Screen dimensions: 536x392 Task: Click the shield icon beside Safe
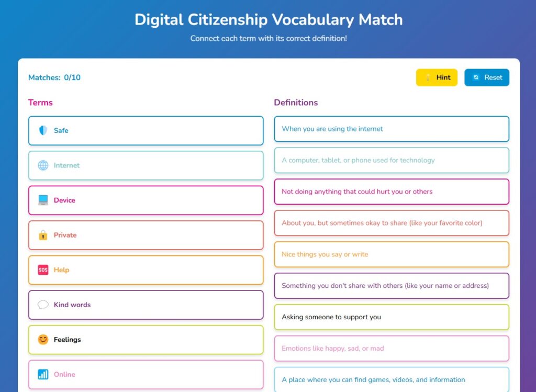pos(43,130)
